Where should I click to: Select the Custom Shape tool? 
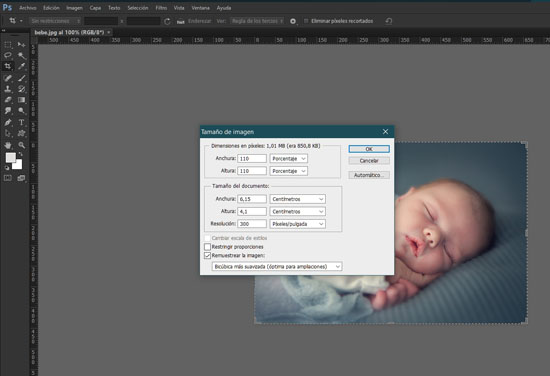(21, 133)
